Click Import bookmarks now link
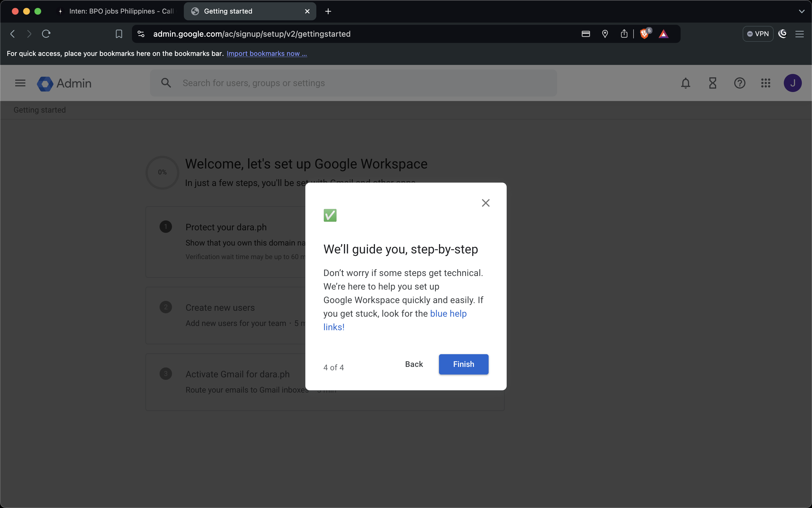This screenshot has width=812, height=508. click(x=267, y=54)
